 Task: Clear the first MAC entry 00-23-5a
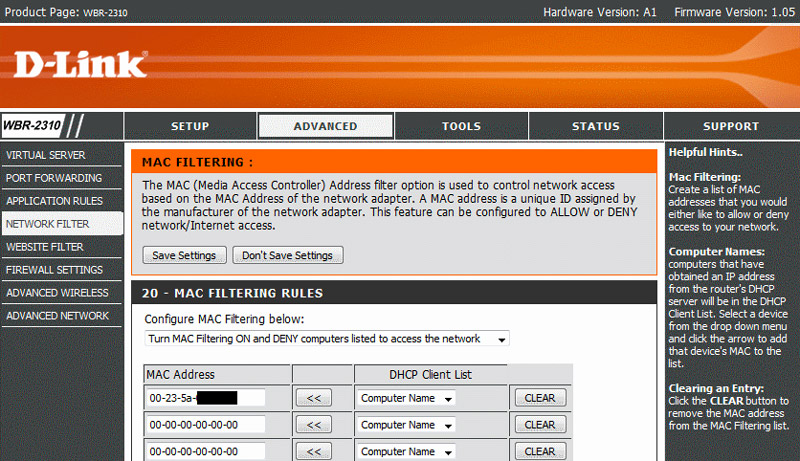click(x=540, y=398)
